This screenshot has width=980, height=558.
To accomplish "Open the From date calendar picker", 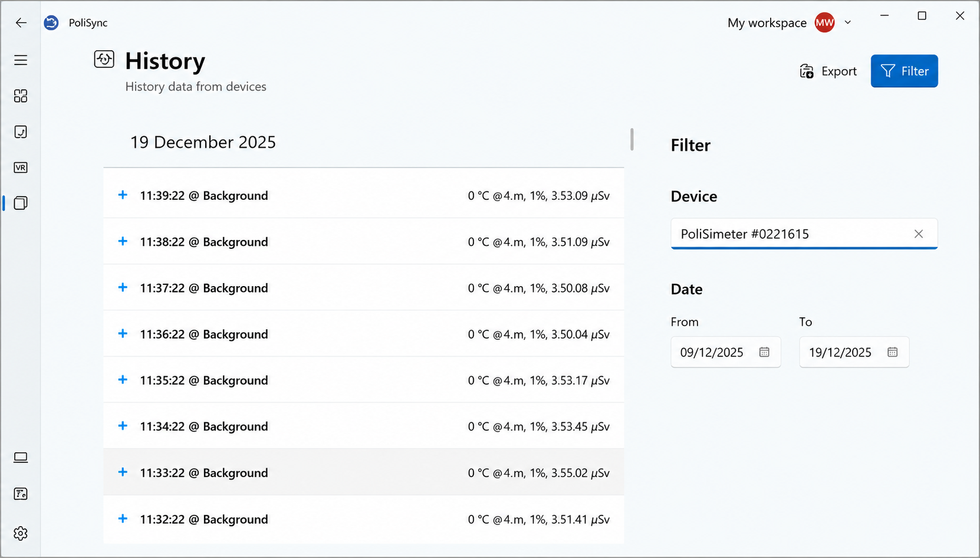I will (x=764, y=352).
